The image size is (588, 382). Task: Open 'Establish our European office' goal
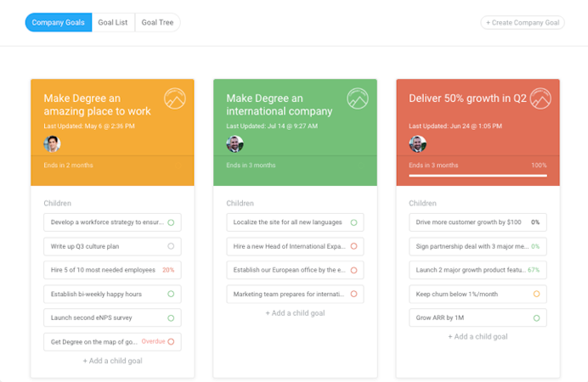(x=295, y=270)
